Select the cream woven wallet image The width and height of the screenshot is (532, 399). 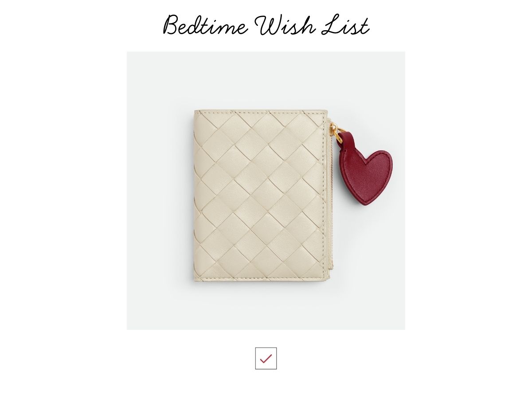coord(266,191)
